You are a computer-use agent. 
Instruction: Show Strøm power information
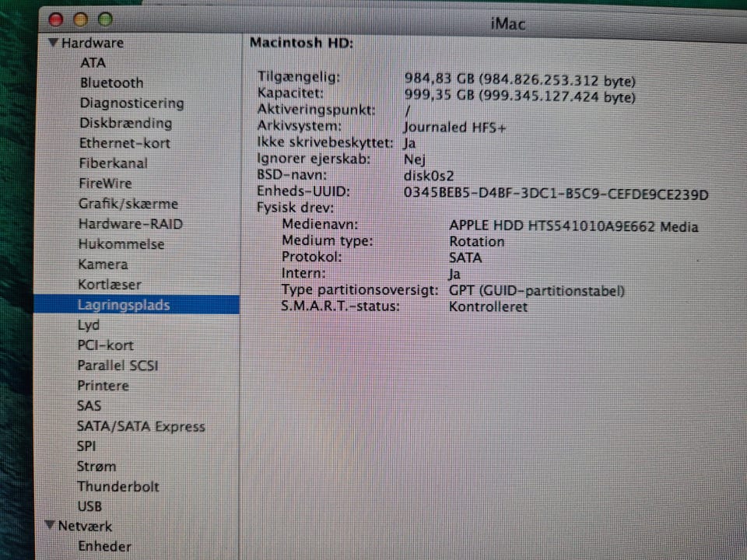click(96, 466)
